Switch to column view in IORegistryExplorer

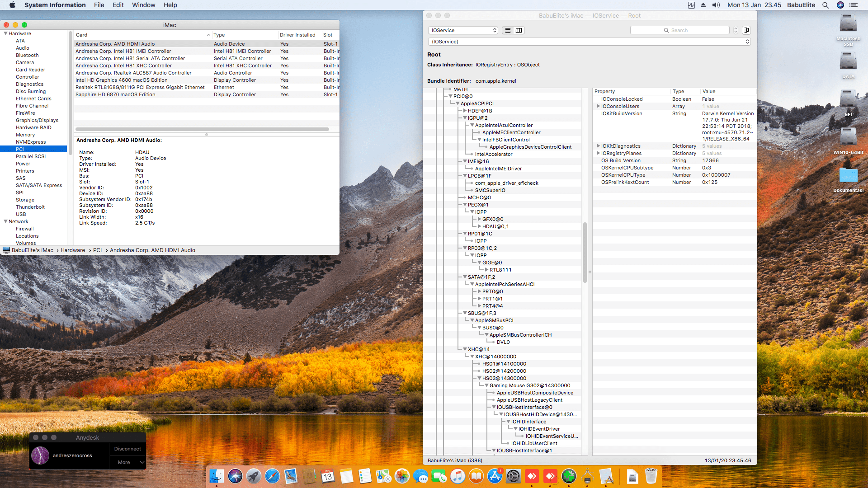click(x=519, y=30)
